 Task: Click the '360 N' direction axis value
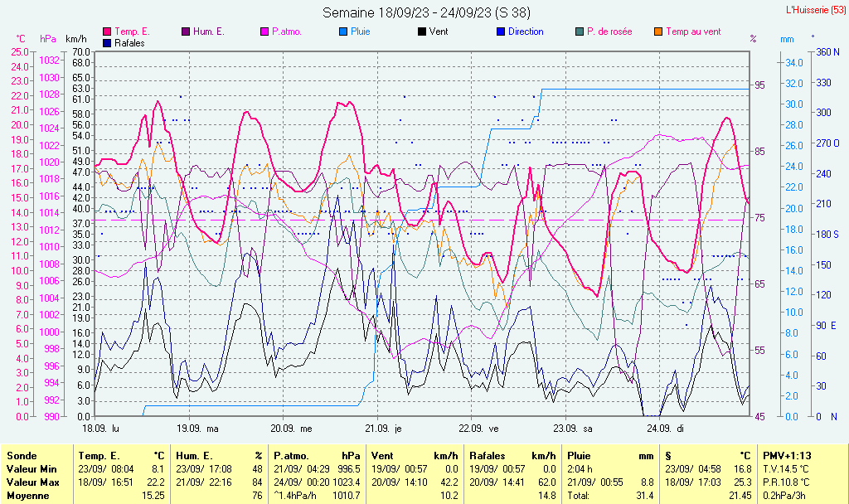827,52
